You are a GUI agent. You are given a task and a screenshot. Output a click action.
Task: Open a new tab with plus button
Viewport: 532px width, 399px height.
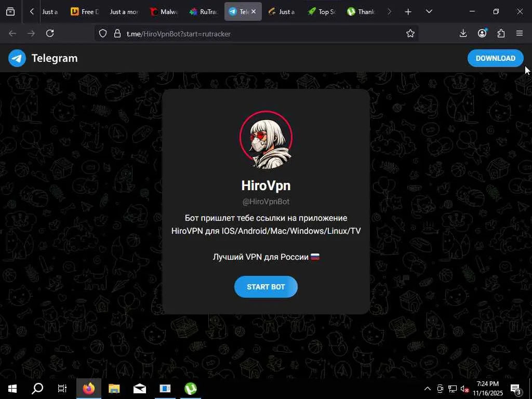tap(408, 12)
